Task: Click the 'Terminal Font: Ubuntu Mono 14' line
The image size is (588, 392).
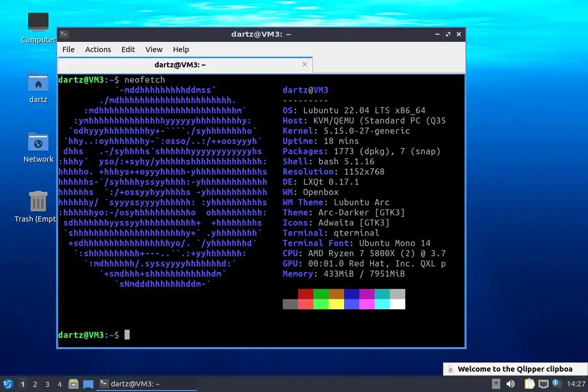Action: click(357, 243)
